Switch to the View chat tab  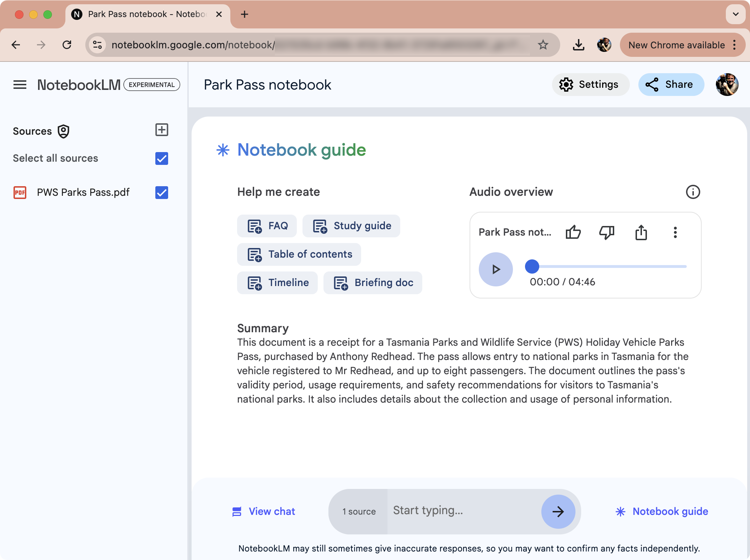(x=263, y=511)
